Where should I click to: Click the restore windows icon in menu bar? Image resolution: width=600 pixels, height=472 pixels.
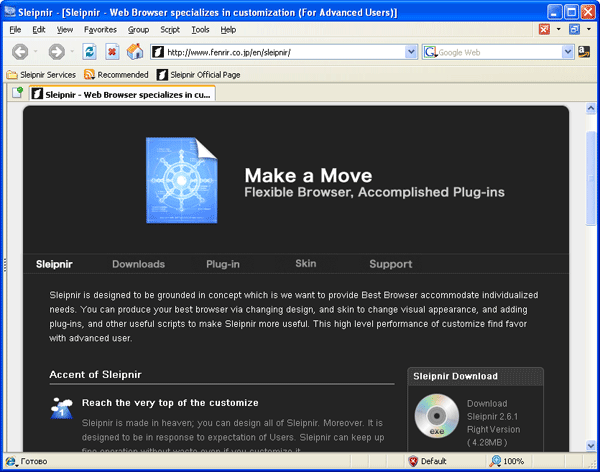574,29
